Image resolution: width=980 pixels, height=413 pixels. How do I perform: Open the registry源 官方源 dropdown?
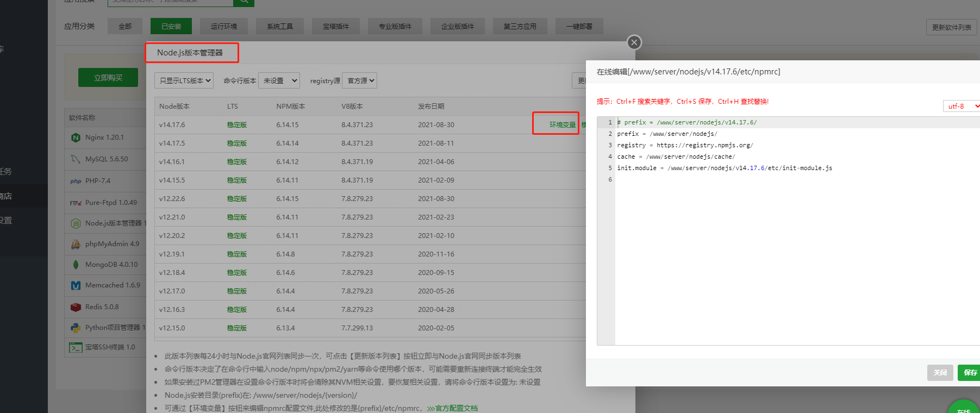pyautogui.click(x=360, y=80)
